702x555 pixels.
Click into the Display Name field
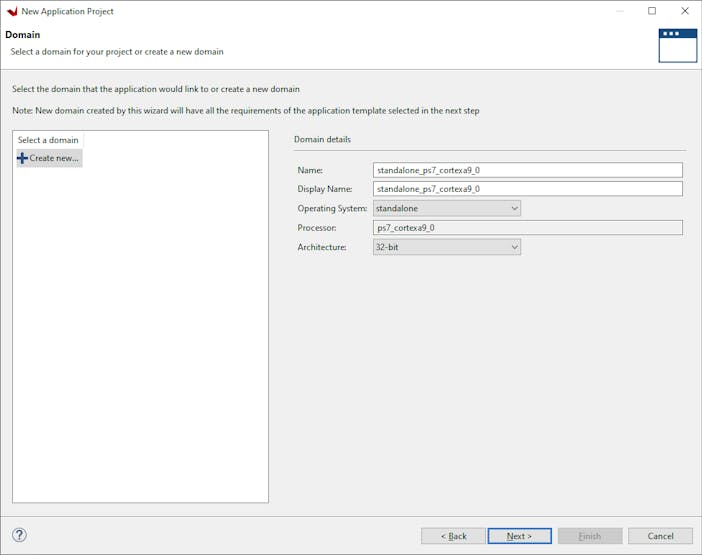click(x=527, y=189)
